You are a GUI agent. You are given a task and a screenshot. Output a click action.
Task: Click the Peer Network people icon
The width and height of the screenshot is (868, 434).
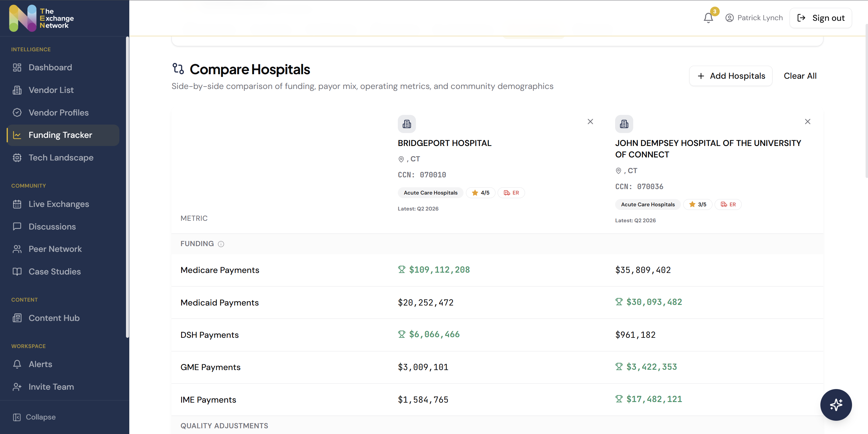(x=17, y=249)
